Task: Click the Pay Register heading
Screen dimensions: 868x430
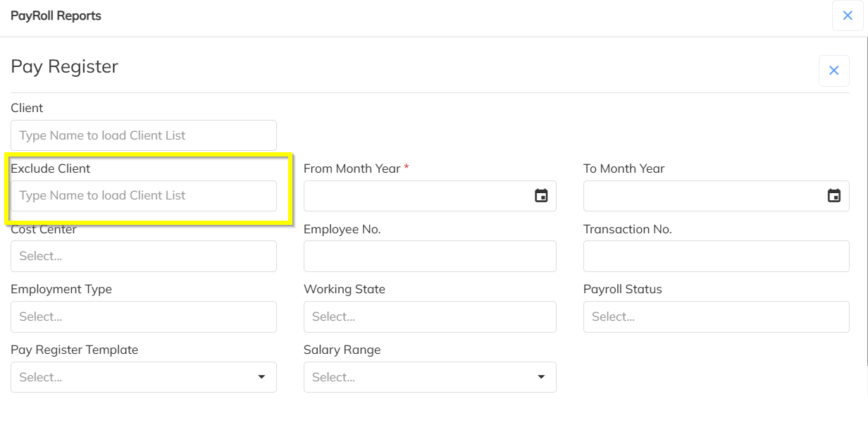Action: click(x=65, y=66)
